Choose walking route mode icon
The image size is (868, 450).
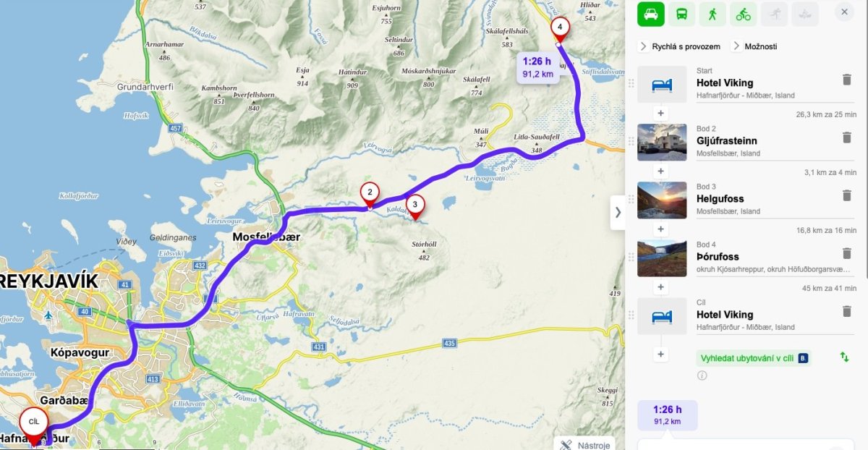click(x=712, y=14)
